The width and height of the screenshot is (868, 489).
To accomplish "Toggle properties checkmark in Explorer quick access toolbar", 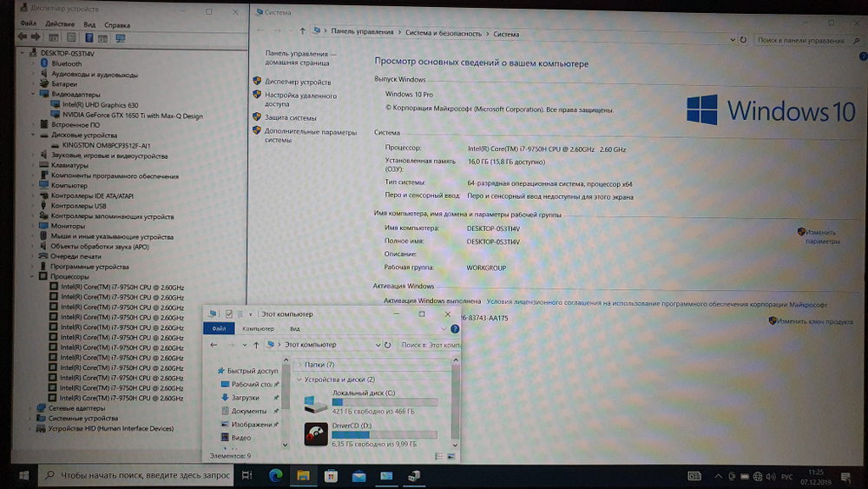I will 228,314.
